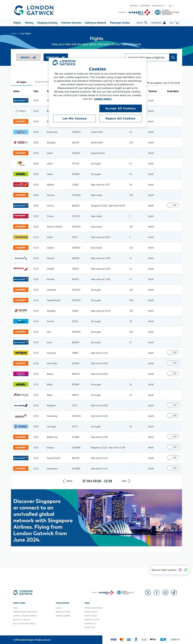This screenshot has width=193, height=644.
Task: Click the flight search magnifier button
Action: [173, 58]
